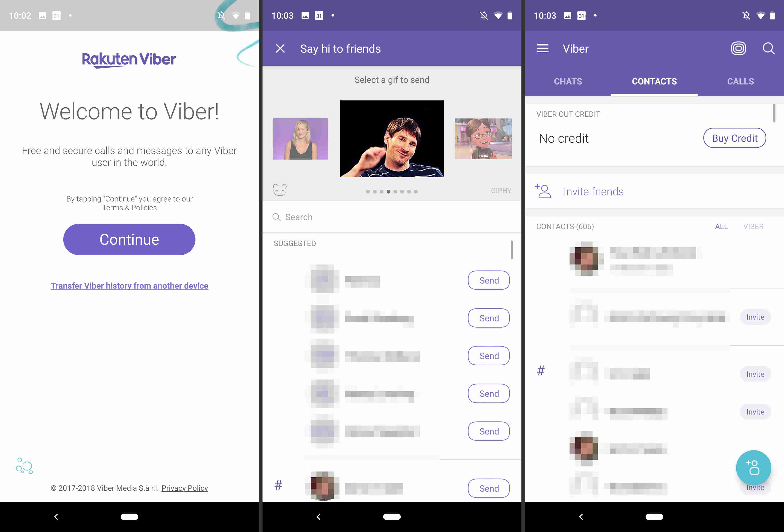Toggle between ALL and VIBER contacts
Viewport: 784px width, 532px height.
tap(753, 226)
